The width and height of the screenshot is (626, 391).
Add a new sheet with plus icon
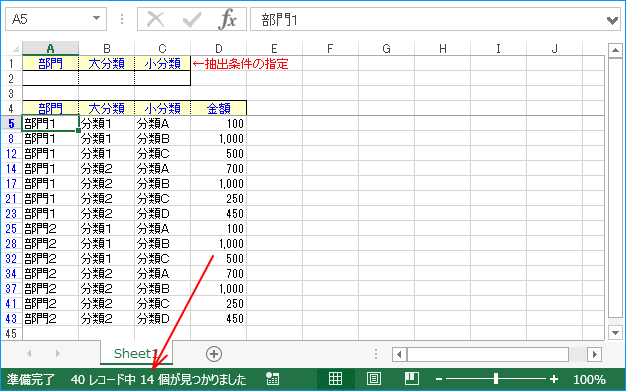click(214, 354)
